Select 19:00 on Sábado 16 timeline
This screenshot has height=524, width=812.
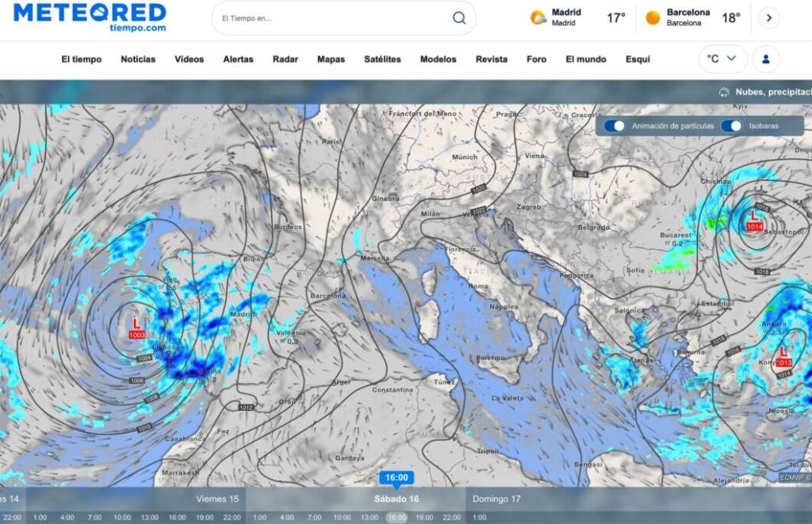pyautogui.click(x=424, y=518)
